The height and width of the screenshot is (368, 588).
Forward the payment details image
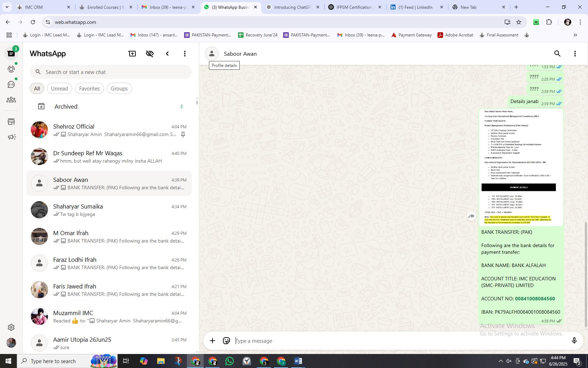pos(471,216)
